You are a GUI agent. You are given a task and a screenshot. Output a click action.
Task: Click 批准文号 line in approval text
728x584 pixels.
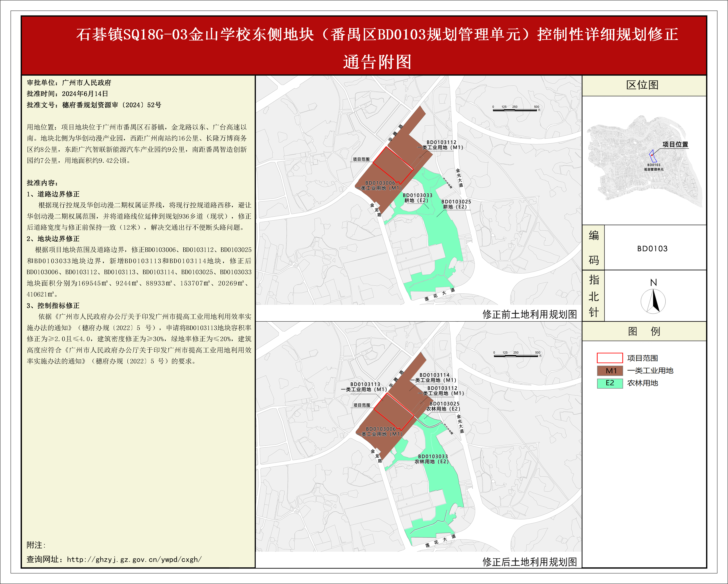click(94, 105)
